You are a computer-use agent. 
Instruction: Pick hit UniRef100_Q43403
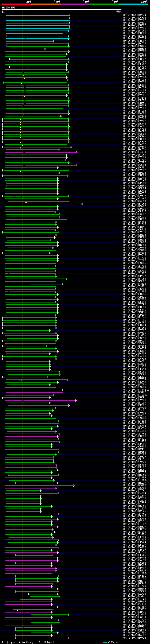(x=135, y=614)
